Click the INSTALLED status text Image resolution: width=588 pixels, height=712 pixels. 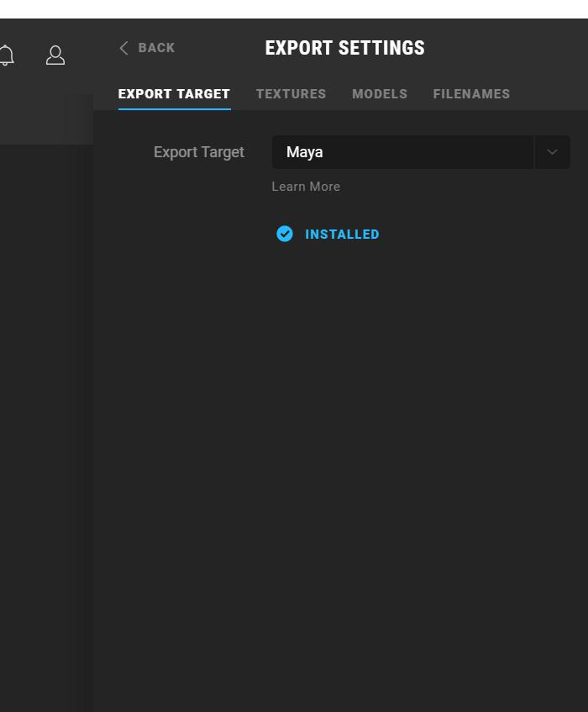pyautogui.click(x=342, y=235)
